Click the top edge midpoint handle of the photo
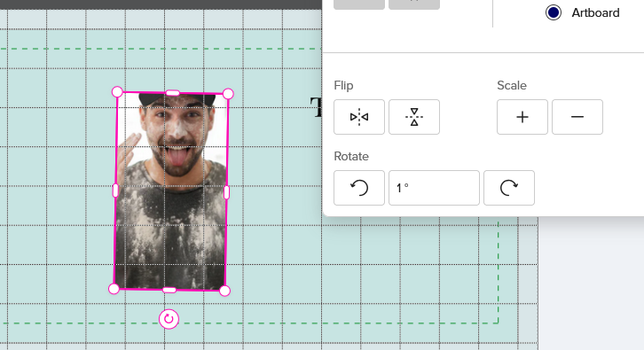Screen dimensions: 644x350 [x=172, y=93]
